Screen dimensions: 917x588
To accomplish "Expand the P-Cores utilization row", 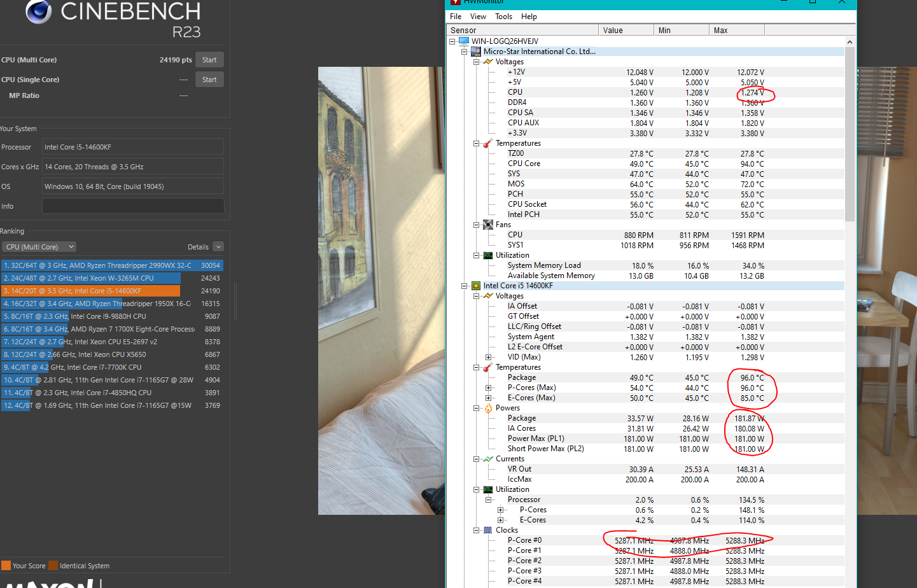I will point(501,510).
